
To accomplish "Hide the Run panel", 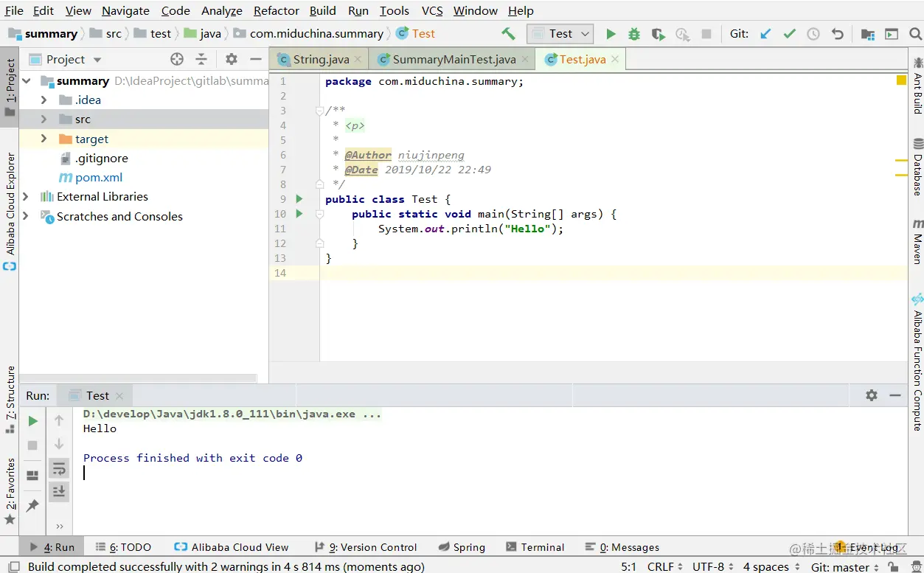I will click(895, 395).
